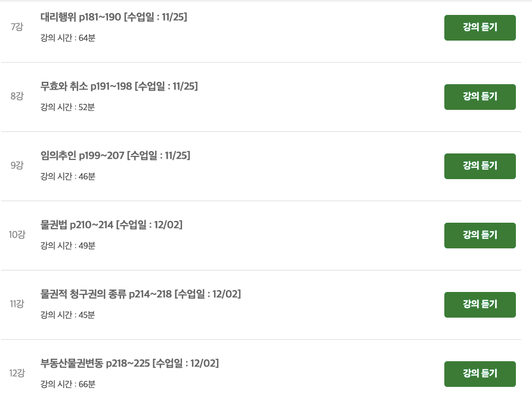
Task: Click the 강의 듣기 button for lecture 11강
Action: pyautogui.click(x=480, y=304)
